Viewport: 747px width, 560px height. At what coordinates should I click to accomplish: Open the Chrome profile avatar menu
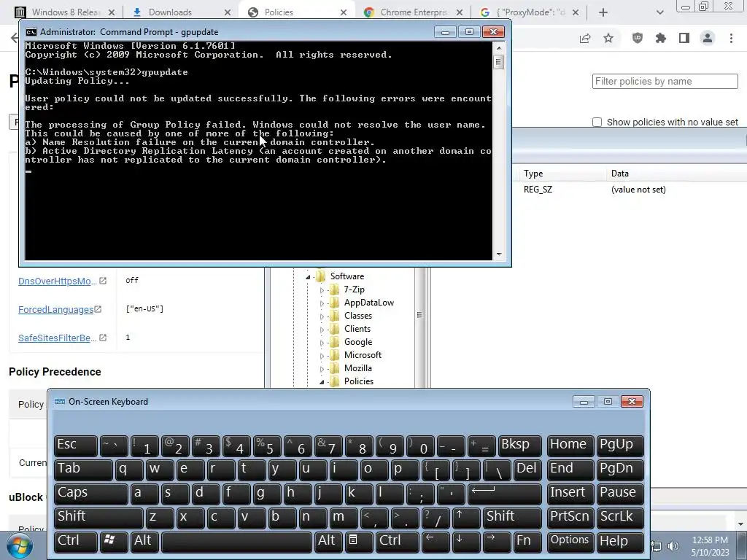pos(708,38)
